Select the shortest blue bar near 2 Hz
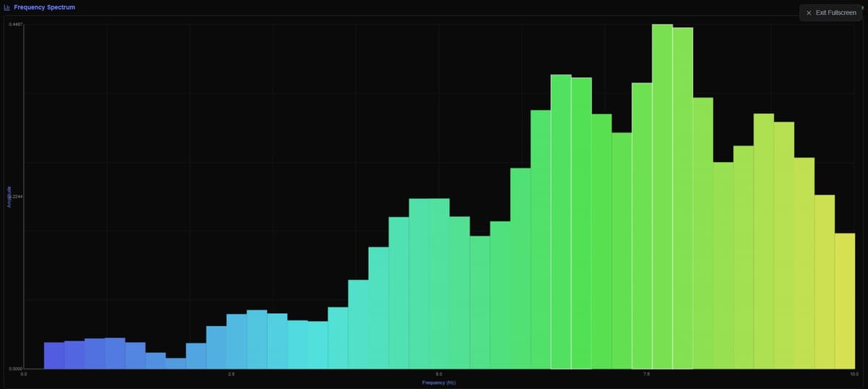 (x=176, y=364)
